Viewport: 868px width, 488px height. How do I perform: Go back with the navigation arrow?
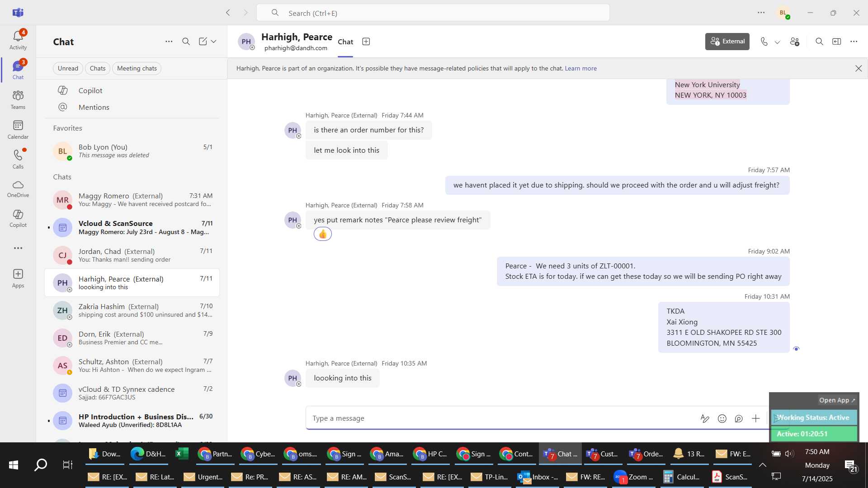[228, 13]
